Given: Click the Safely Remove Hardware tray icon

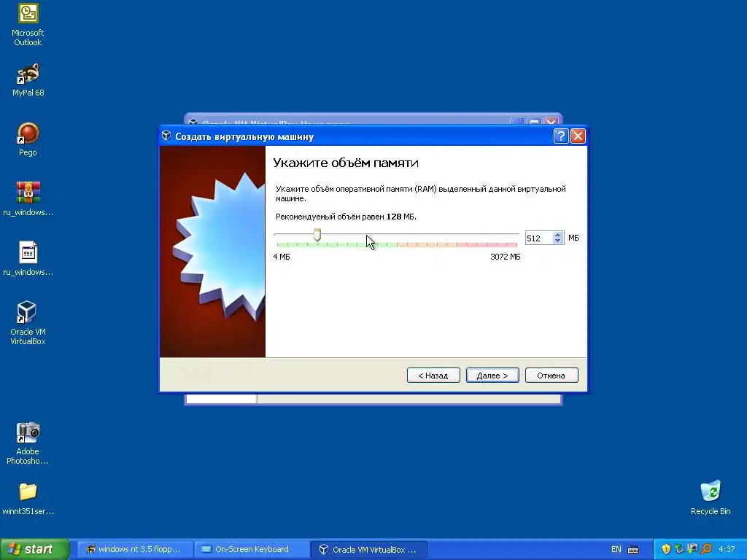Looking at the screenshot, I should click(x=679, y=549).
